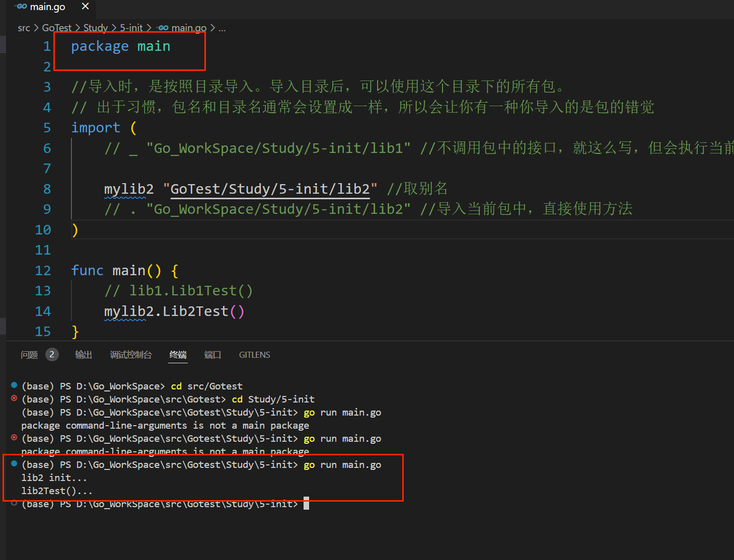Open the GITLENS panel tab
Viewport: 734px width, 560px height.
point(254,355)
